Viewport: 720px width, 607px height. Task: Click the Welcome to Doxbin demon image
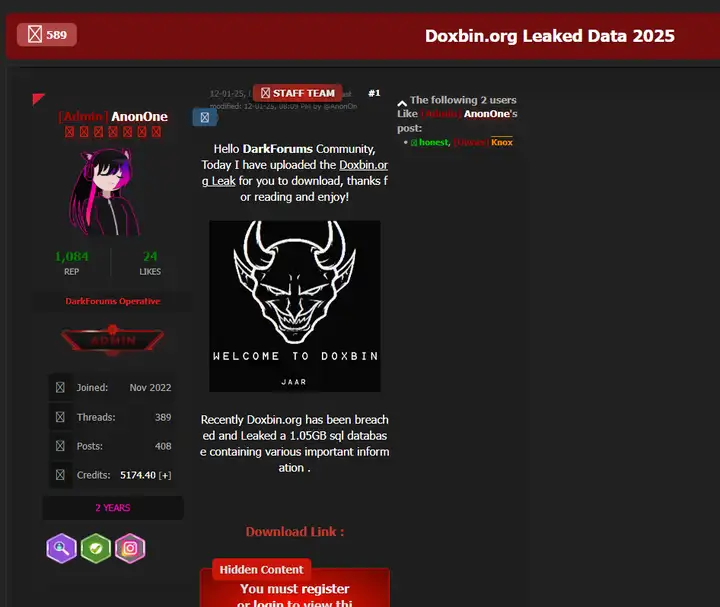coord(295,306)
